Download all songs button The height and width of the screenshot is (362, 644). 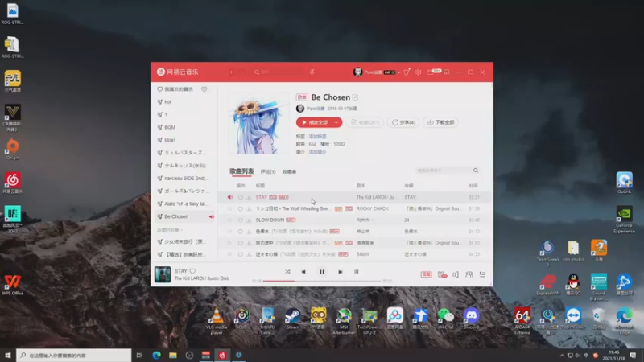pos(440,122)
